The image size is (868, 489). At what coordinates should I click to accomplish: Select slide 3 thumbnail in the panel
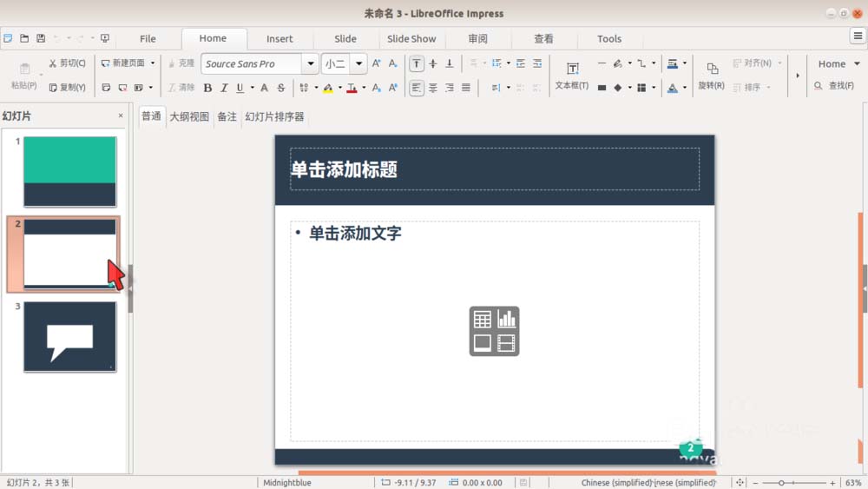69,336
